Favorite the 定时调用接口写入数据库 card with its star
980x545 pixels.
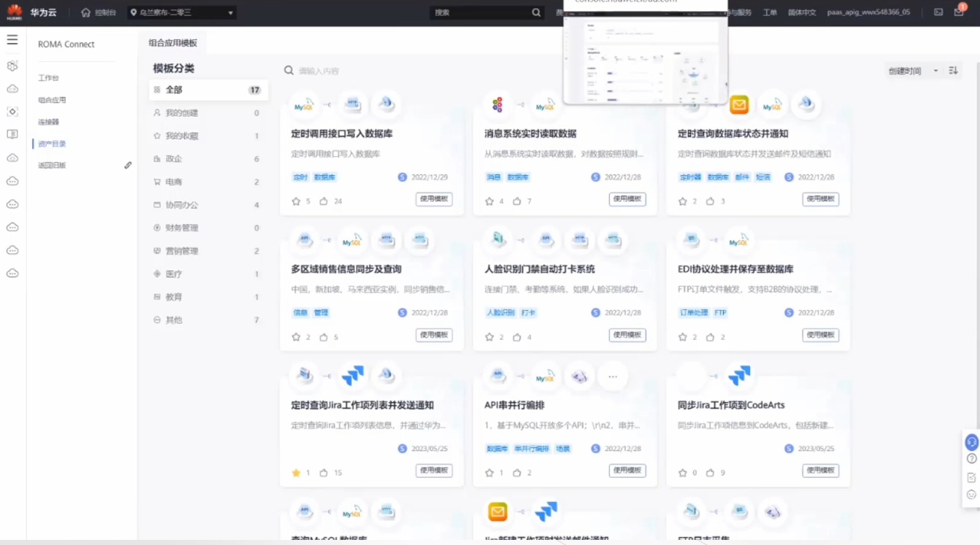(x=296, y=201)
